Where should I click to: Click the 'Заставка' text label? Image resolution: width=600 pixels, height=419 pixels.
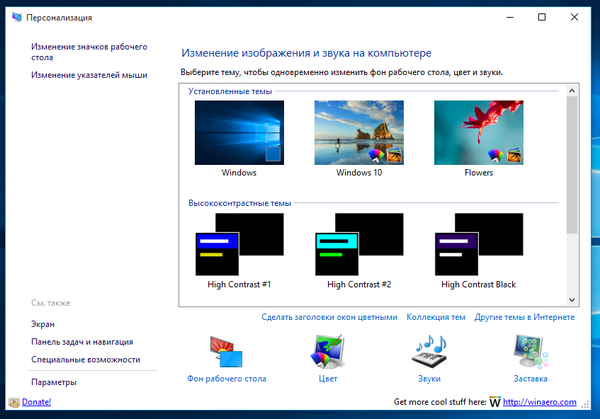tap(530, 379)
